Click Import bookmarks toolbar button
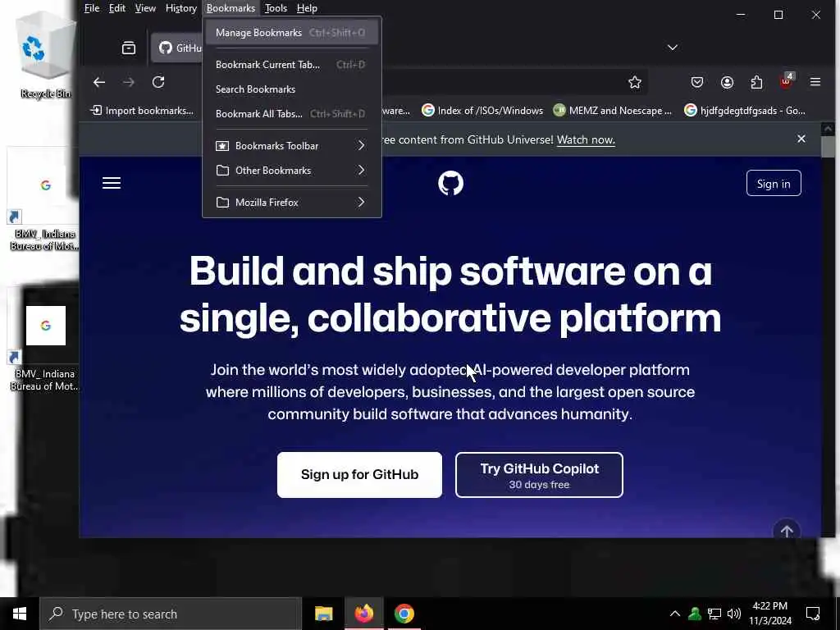840x630 pixels. coord(142,111)
